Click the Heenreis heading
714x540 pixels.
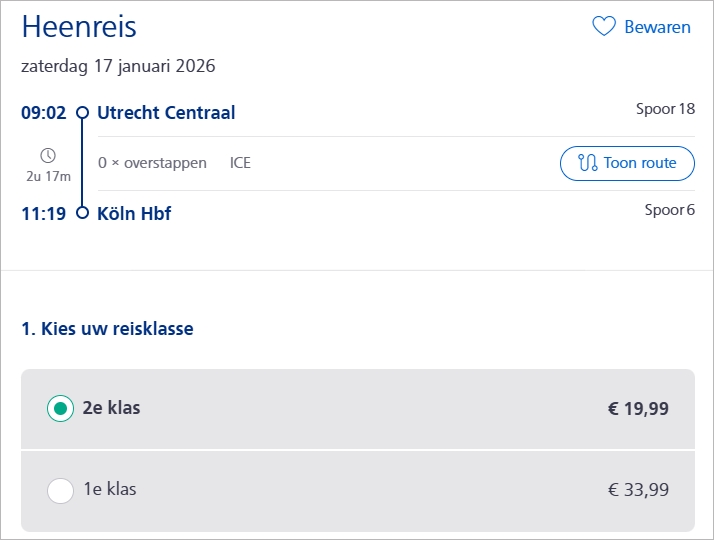(x=79, y=27)
